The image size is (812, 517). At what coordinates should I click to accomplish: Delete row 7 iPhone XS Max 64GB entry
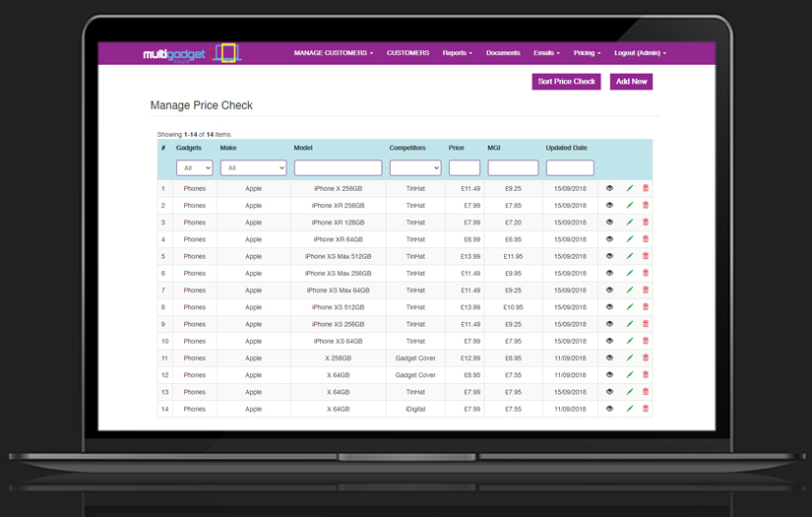tap(646, 291)
